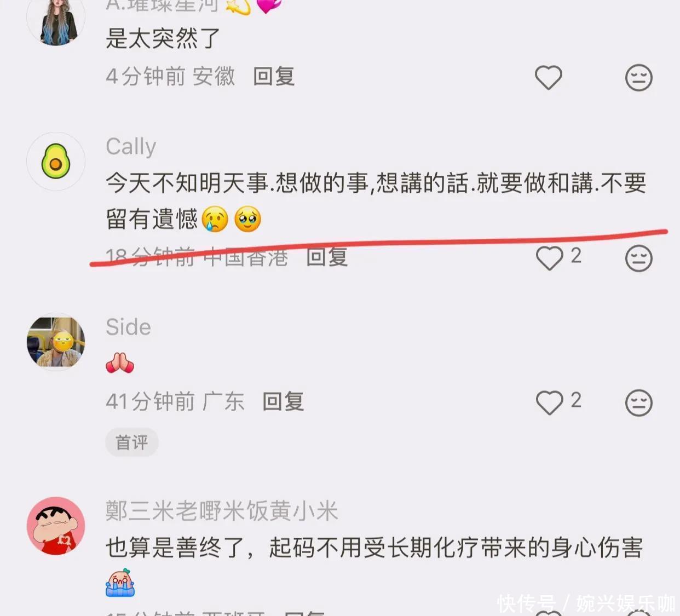Screen dimensions: 680x616
Task: Like Cally's comment
Action: coord(549,258)
